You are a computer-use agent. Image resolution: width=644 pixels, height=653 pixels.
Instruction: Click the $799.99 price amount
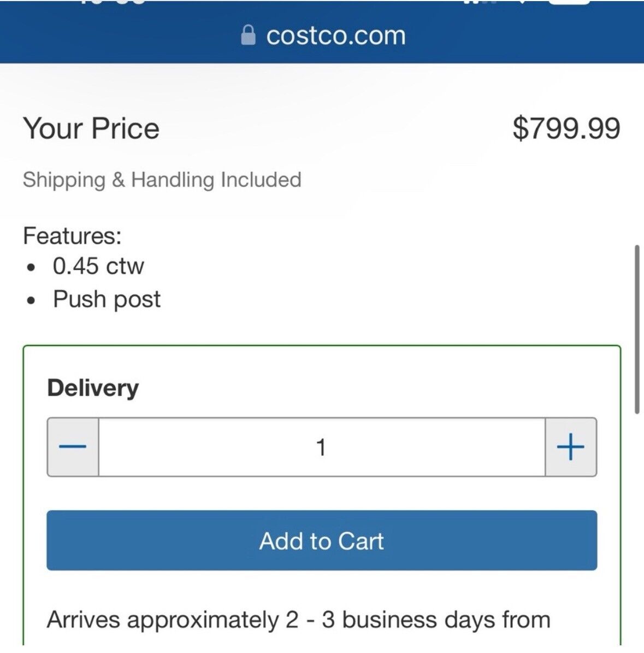click(x=566, y=128)
